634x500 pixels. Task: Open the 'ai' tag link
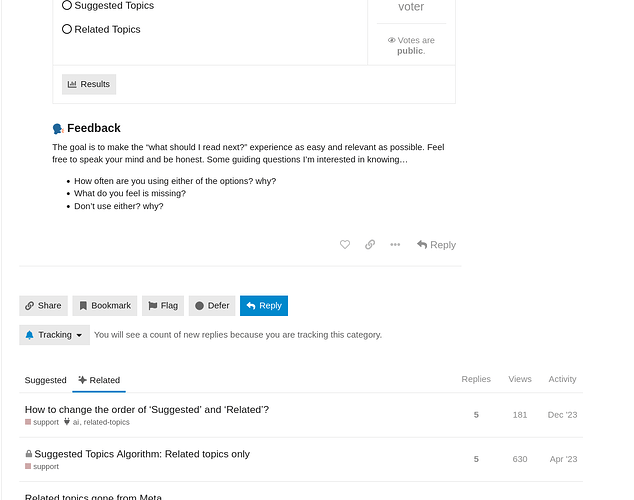pos(76,422)
